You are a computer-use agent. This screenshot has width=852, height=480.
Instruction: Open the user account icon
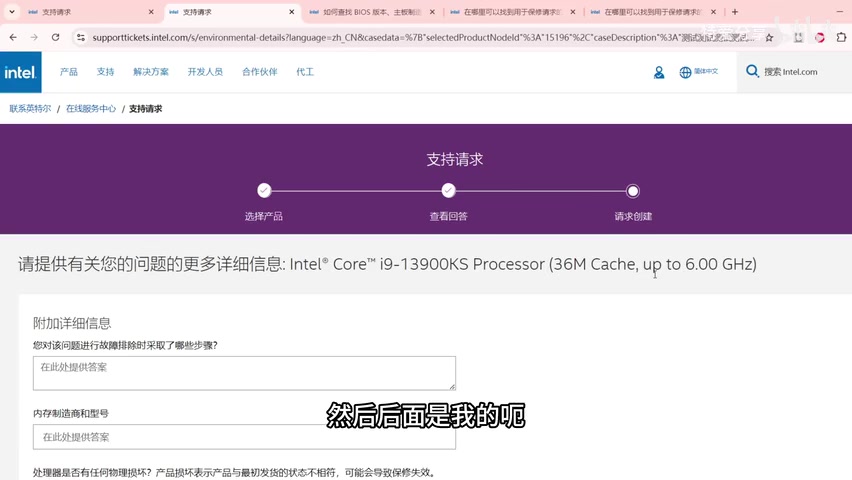coord(659,72)
